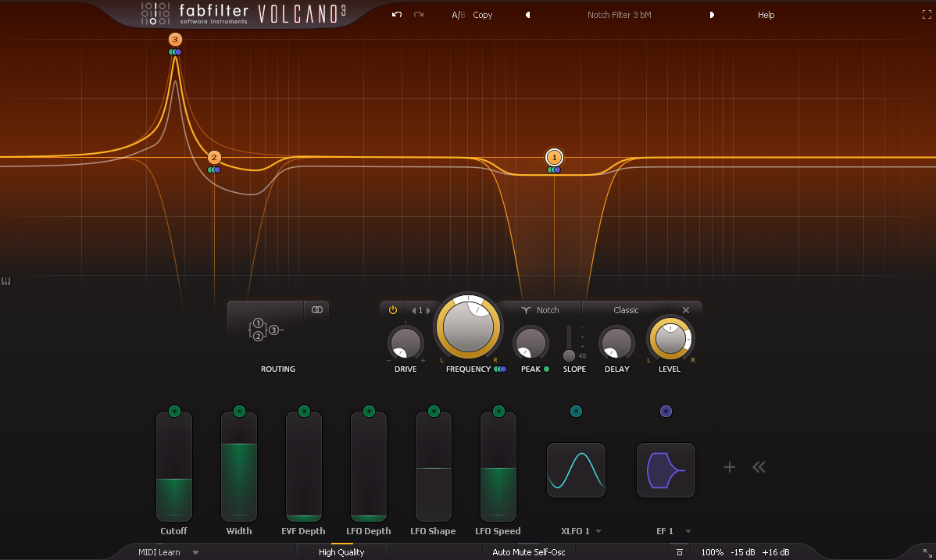Open the EF 1 envelope follower thumbnail
The width and height of the screenshot is (936, 560).
click(666, 470)
